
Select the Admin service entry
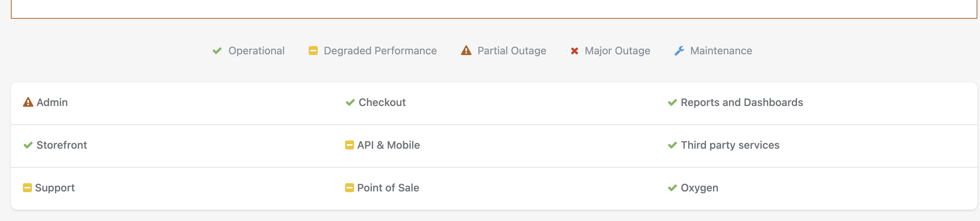tap(53, 102)
